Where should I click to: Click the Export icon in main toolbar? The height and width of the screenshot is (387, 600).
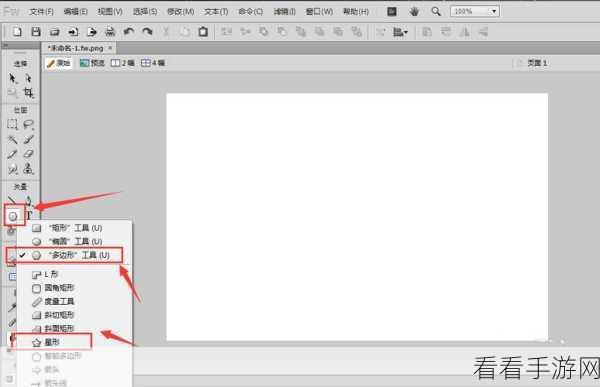click(91, 32)
